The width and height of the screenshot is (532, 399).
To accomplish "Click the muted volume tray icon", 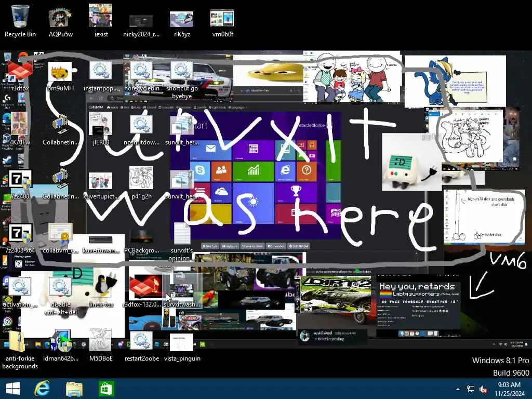I will (483, 389).
